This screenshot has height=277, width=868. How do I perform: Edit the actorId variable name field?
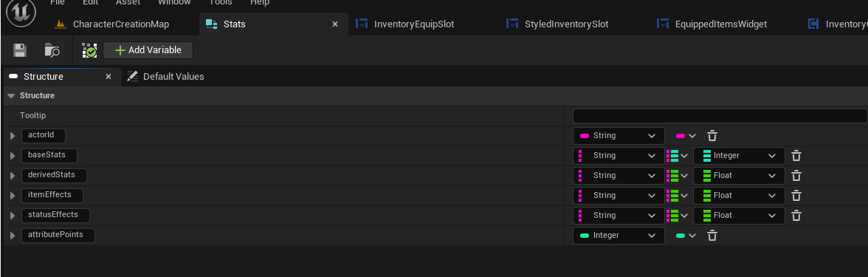click(x=44, y=135)
